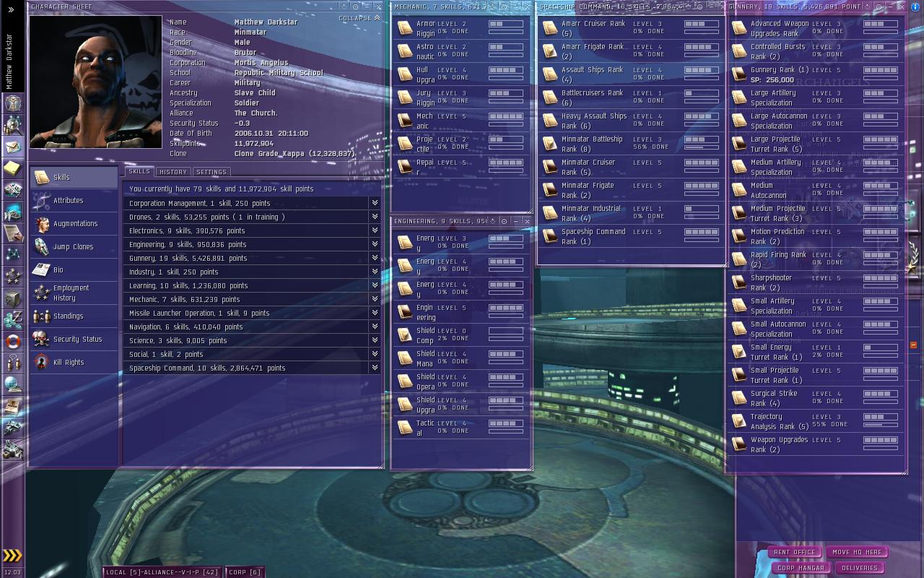Click the Gunnery, 19 skills row in the skill list
The height and width of the screenshot is (578, 924).
[x=253, y=258]
